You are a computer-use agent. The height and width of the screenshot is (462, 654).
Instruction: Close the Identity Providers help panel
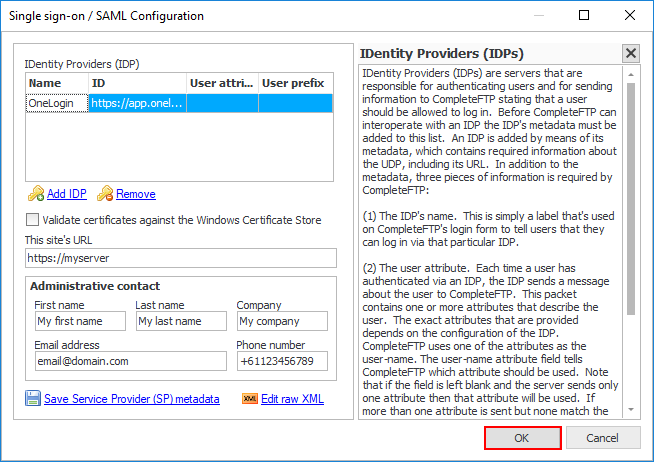pyautogui.click(x=630, y=54)
